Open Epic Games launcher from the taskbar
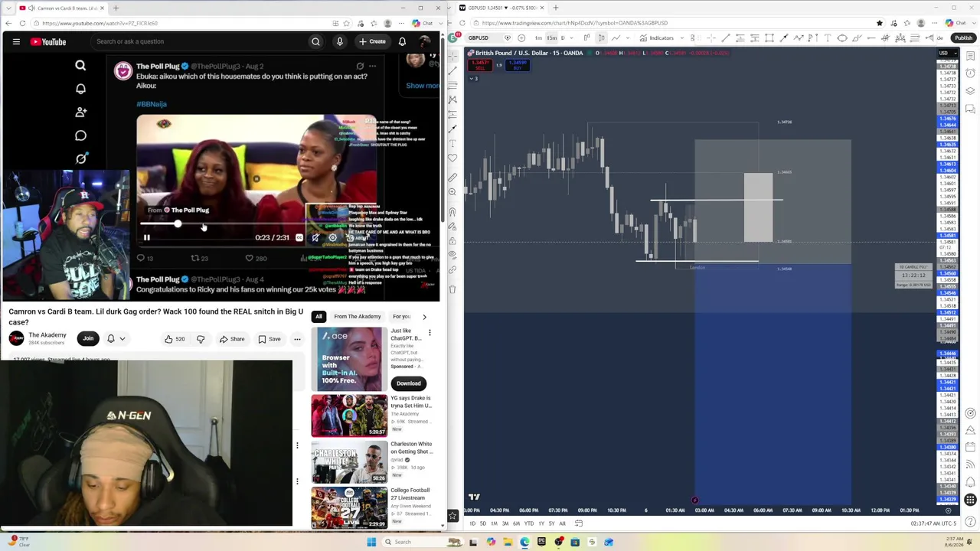 [541, 542]
